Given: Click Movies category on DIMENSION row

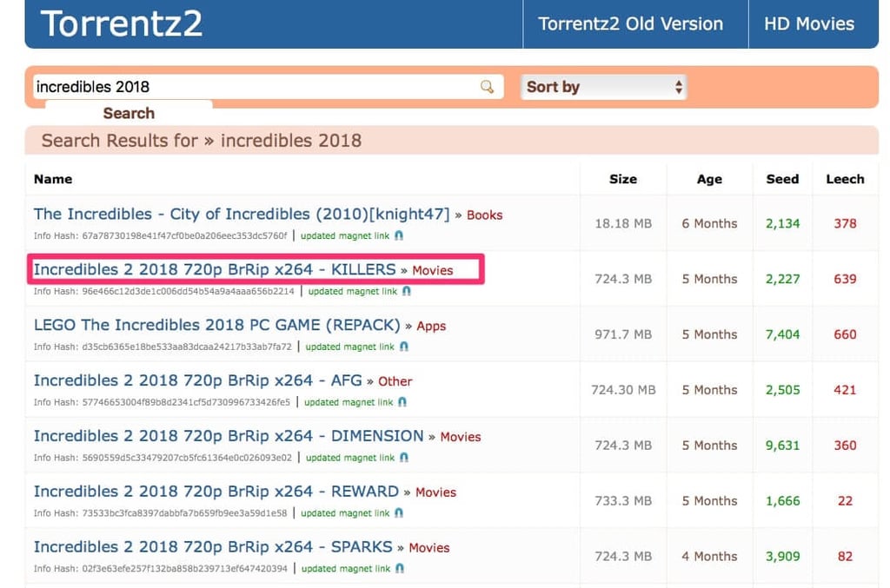Looking at the screenshot, I should (x=461, y=437).
